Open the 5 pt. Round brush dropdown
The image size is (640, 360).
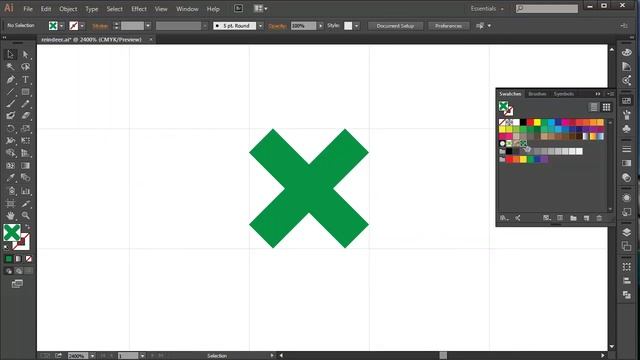(x=260, y=26)
